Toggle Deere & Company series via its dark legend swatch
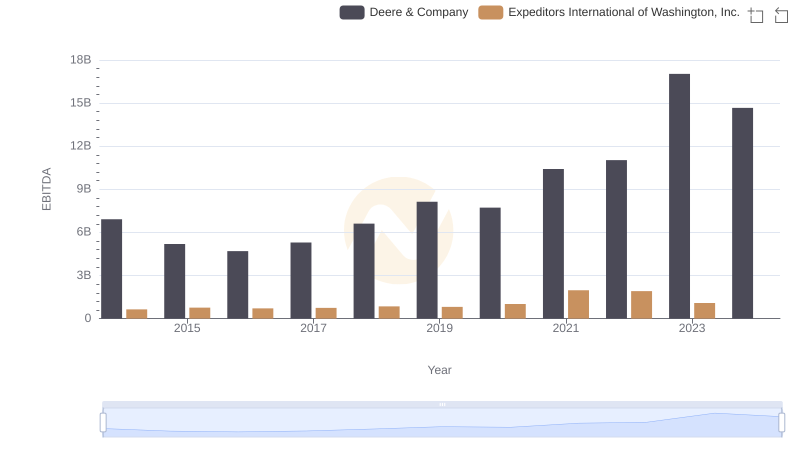The height and width of the screenshot is (461, 800). [x=351, y=13]
